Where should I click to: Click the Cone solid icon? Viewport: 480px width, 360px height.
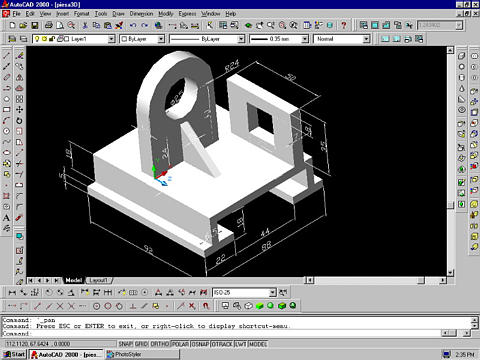point(461,88)
